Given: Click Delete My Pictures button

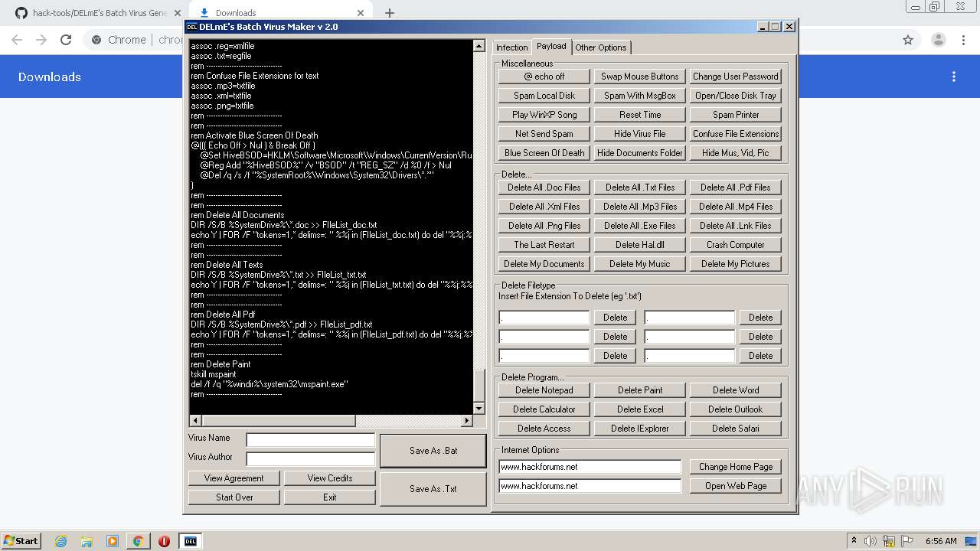Looking at the screenshot, I should (x=736, y=264).
